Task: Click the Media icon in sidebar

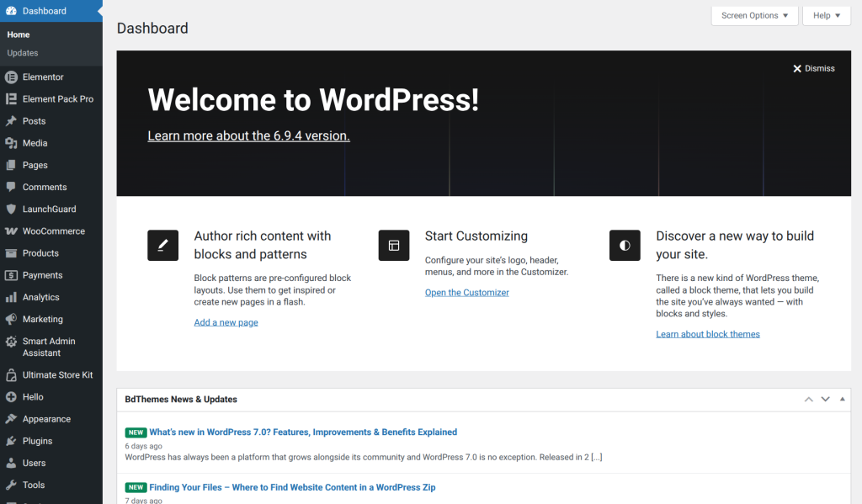Action: pos(11,143)
